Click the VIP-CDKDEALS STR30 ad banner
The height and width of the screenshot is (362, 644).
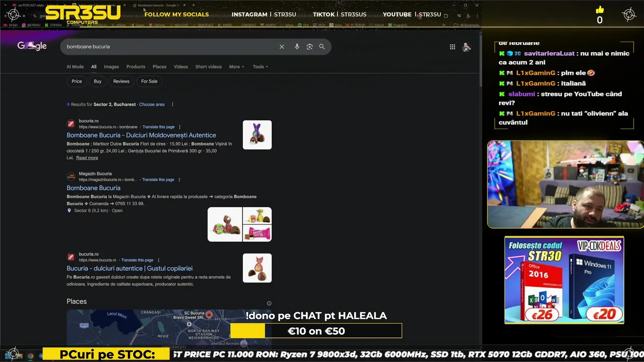(564, 280)
